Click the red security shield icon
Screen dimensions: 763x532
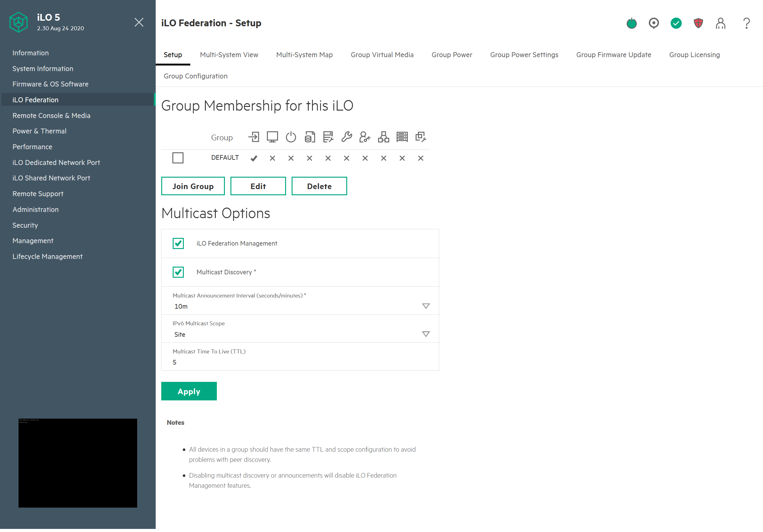tap(698, 23)
